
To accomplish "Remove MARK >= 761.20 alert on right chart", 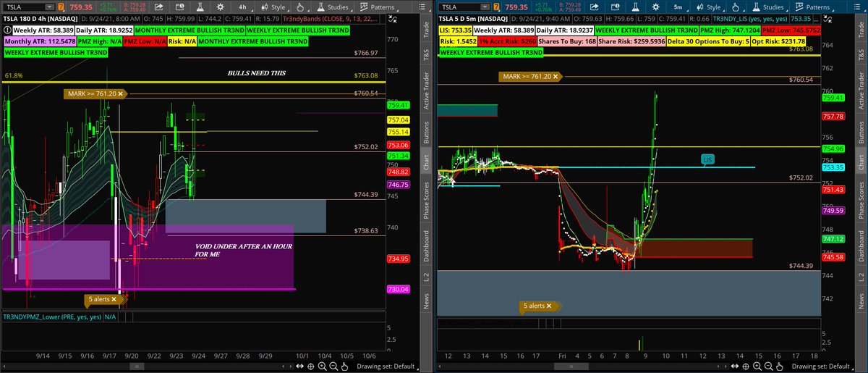I will coord(556,75).
